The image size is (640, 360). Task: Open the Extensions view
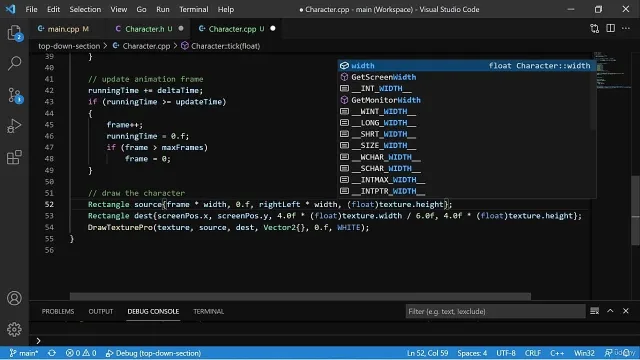coord(14,157)
